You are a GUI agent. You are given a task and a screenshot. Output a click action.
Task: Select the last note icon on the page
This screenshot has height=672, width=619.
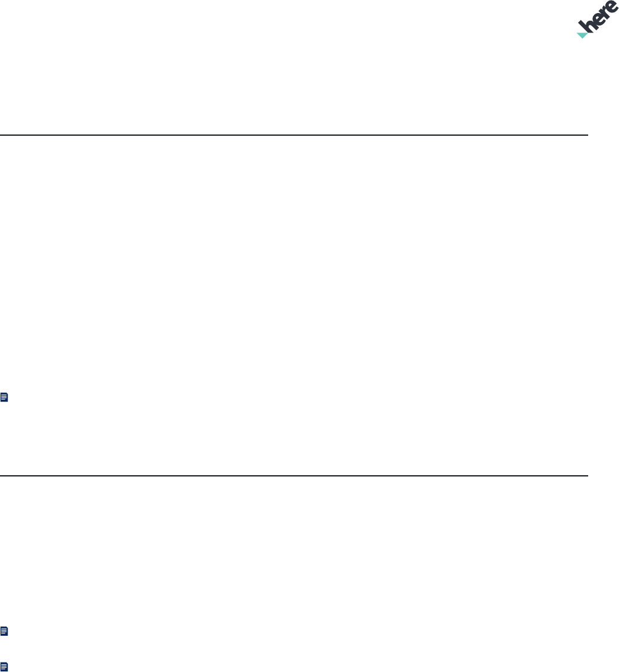4,667
